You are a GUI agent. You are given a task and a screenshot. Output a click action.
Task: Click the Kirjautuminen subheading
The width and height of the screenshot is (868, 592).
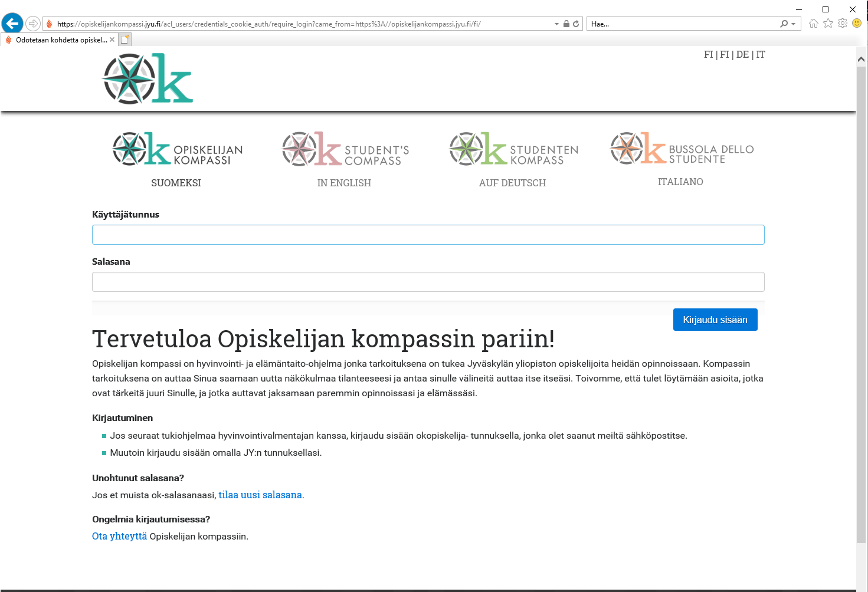pyautogui.click(x=122, y=418)
